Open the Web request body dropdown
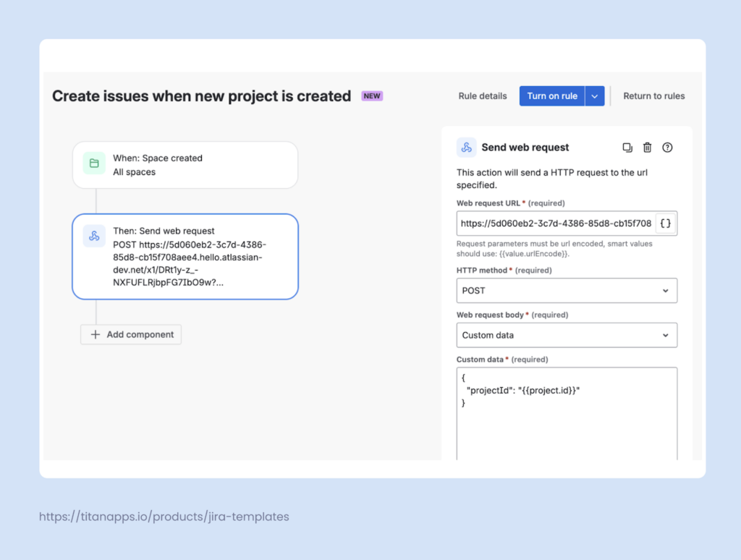Image resolution: width=741 pixels, height=560 pixels. click(x=566, y=335)
